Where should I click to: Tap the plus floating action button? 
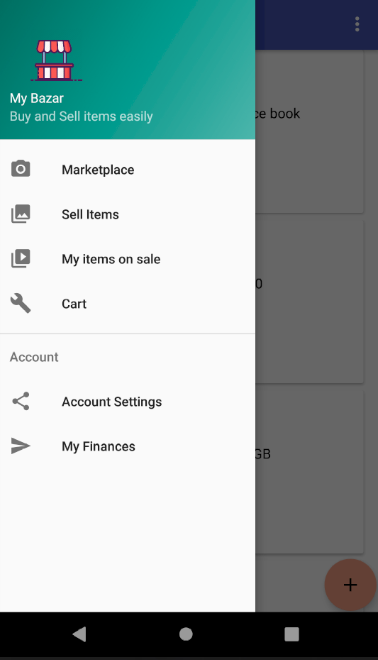point(350,585)
